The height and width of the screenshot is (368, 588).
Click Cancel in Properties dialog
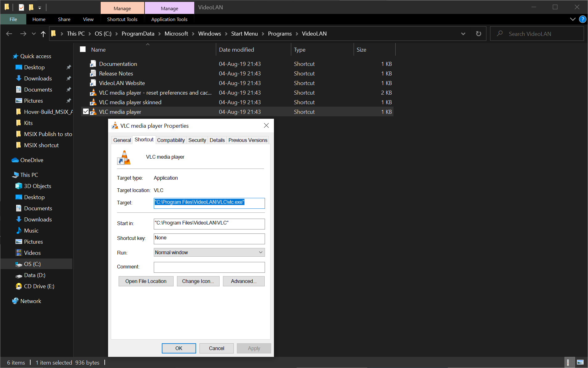(x=216, y=348)
